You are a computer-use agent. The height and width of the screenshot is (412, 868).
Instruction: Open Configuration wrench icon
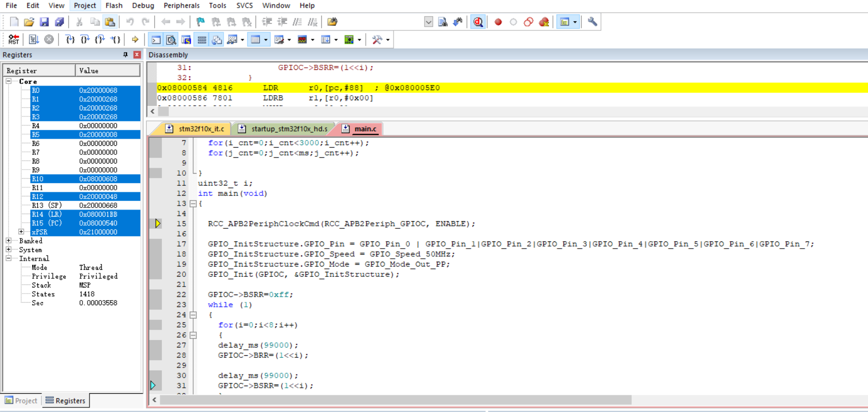coord(592,22)
